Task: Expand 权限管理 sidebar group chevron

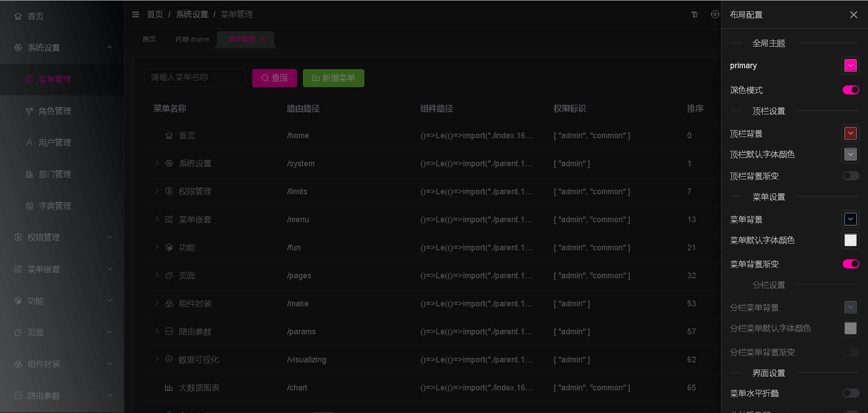Action: point(109,237)
